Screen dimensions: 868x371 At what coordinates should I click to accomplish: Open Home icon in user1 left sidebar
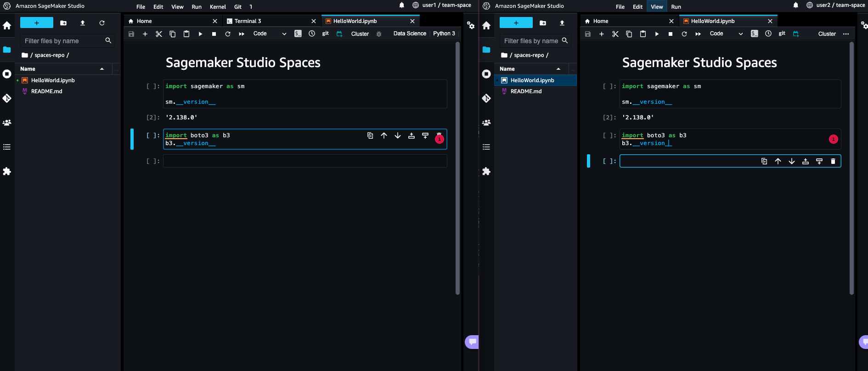pyautogui.click(x=7, y=26)
